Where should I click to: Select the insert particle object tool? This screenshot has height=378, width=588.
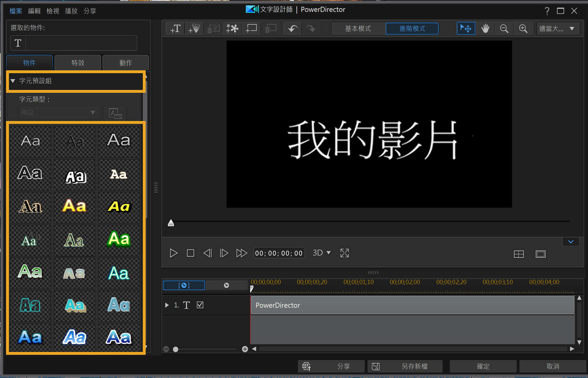[194, 28]
